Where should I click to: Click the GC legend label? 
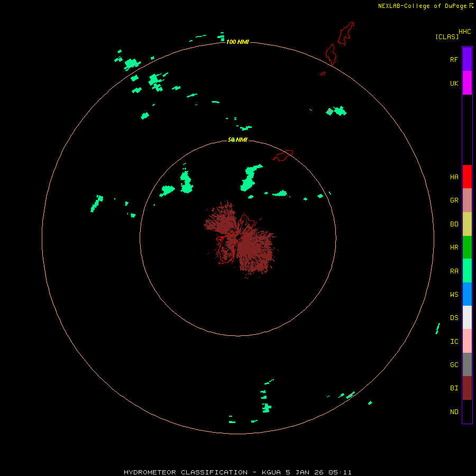coord(454,365)
